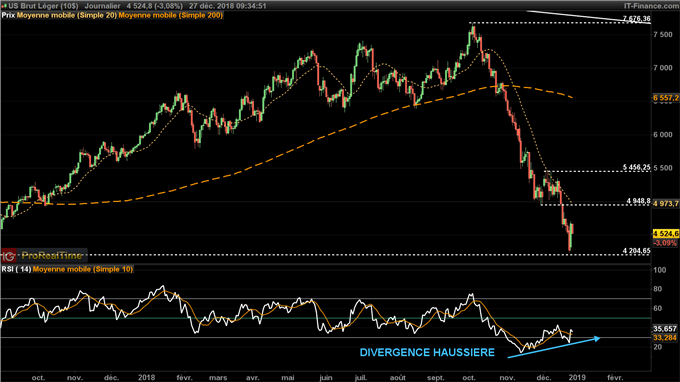Select the yellow 4 524,6 current price tag
This screenshot has width=680, height=382.
tap(666, 234)
